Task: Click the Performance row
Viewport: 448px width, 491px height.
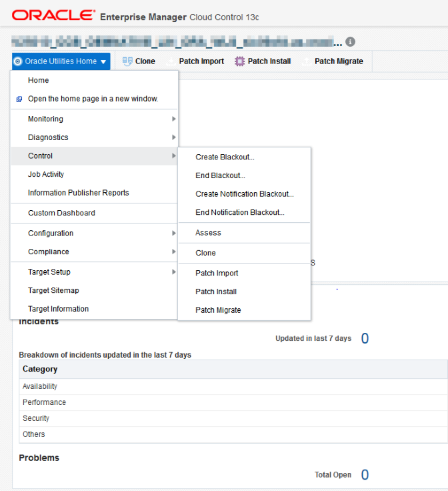Action: [x=233, y=403]
